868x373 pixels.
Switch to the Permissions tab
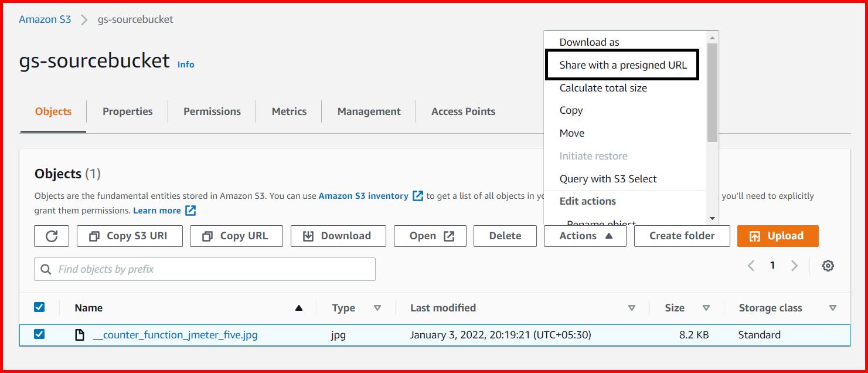[x=212, y=111]
